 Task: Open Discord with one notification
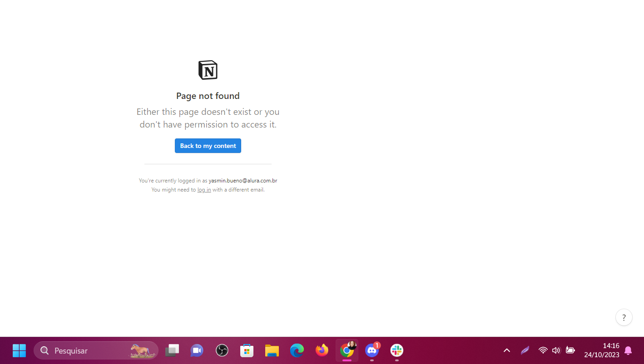[x=372, y=350]
